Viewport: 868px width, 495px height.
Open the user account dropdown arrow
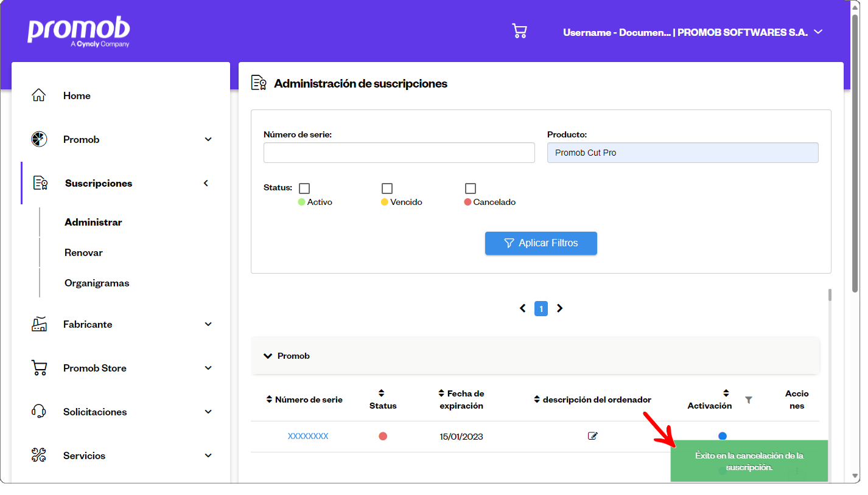pos(818,32)
